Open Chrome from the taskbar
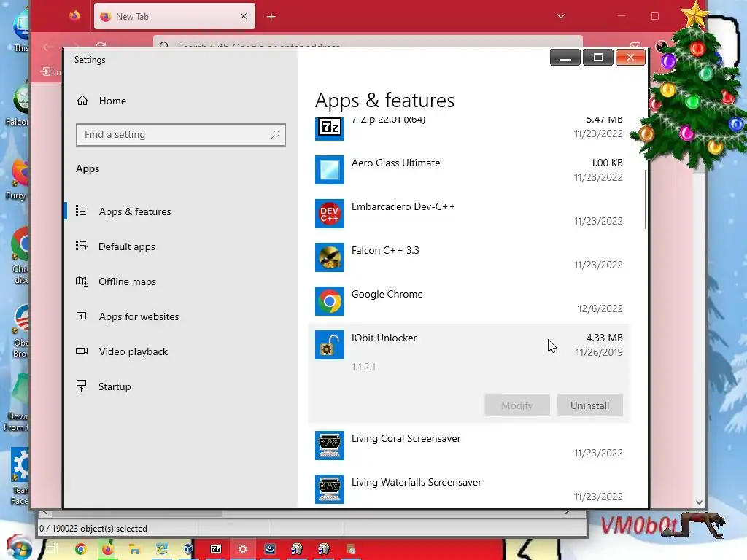 (81, 550)
